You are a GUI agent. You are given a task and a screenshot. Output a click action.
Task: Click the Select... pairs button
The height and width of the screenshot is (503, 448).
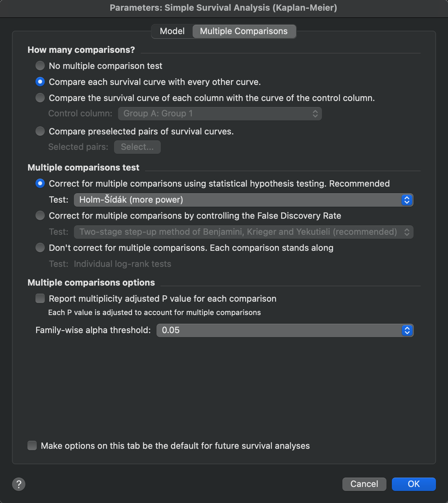coord(137,147)
